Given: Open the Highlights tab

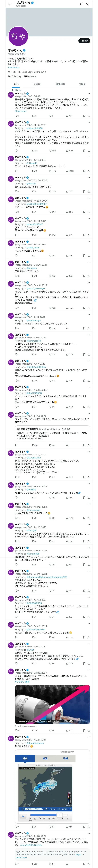Looking at the screenshot, I should tap(60, 84).
